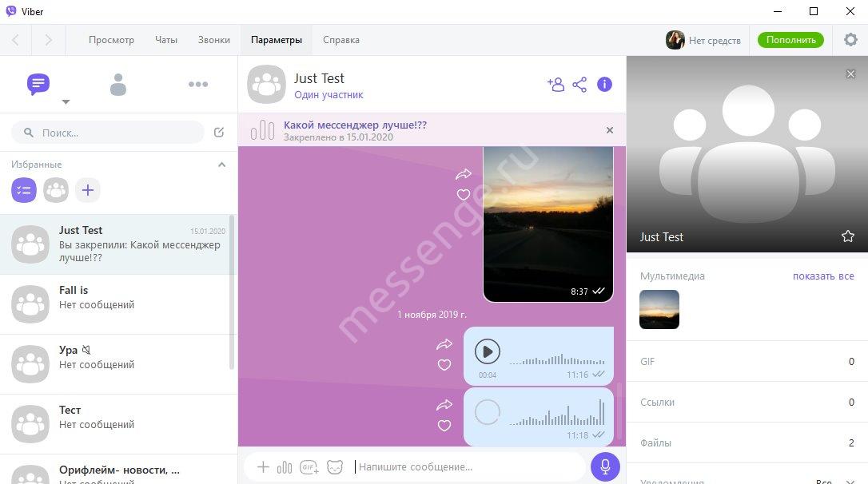Collapse the Избранные favorites section
Image resolution: width=868 pixels, height=484 pixels.
point(221,165)
